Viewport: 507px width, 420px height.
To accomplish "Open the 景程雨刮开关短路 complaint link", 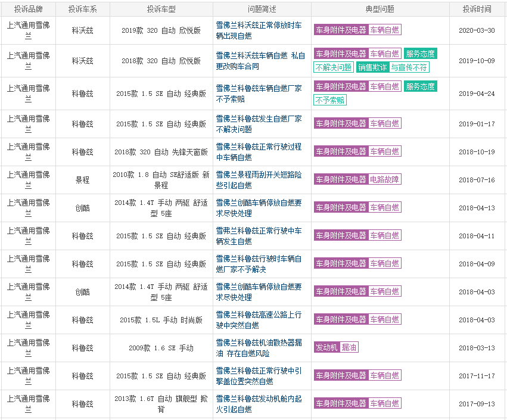I will (259, 180).
